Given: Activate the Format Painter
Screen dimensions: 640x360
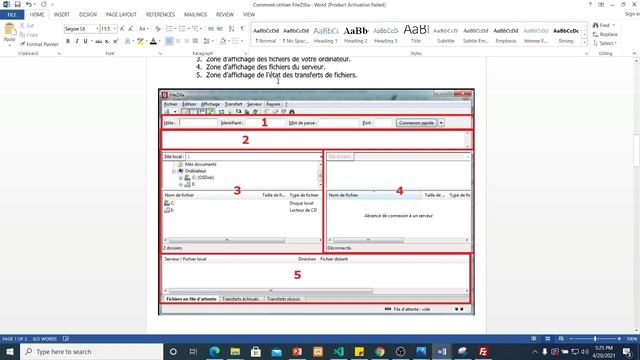Looking at the screenshot, I should [x=39, y=44].
